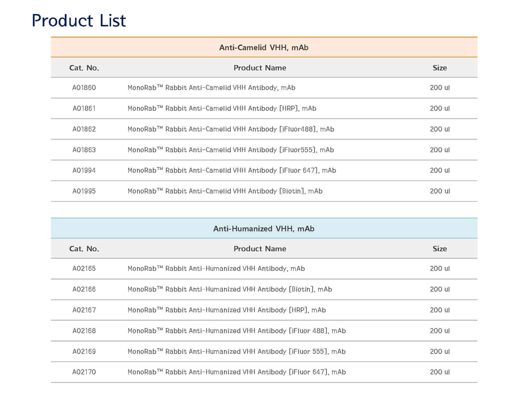Image resolution: width=532 pixels, height=394 pixels.
Task: Click the '200 ul' size for A01994
Action: click(440, 170)
